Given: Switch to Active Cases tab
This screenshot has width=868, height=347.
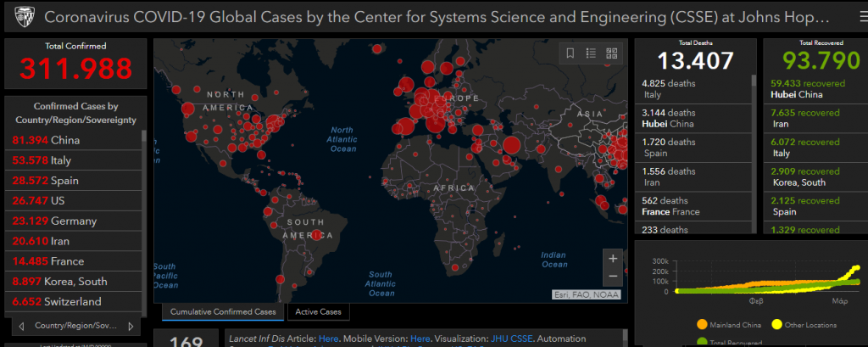Looking at the screenshot, I should coord(320,312).
